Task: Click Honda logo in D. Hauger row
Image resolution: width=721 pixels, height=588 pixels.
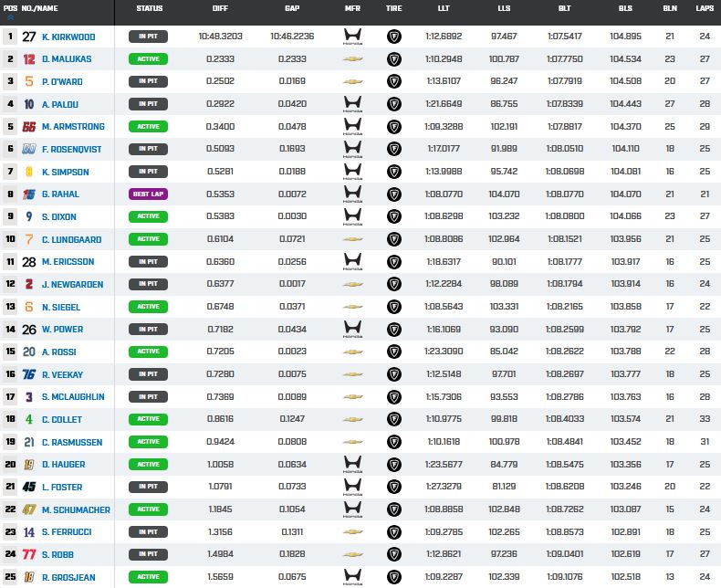Action: 352,465
